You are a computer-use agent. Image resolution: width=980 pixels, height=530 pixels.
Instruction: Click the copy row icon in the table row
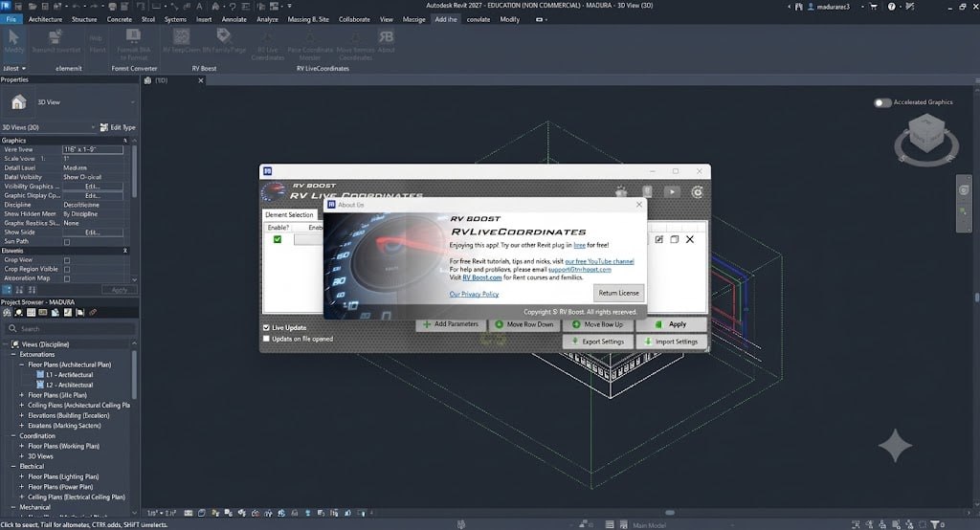(675, 239)
